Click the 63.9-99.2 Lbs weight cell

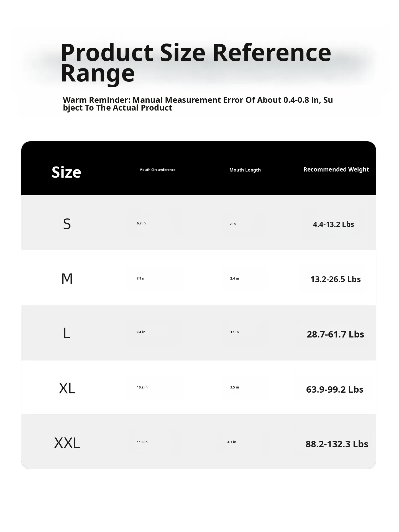[x=335, y=389]
